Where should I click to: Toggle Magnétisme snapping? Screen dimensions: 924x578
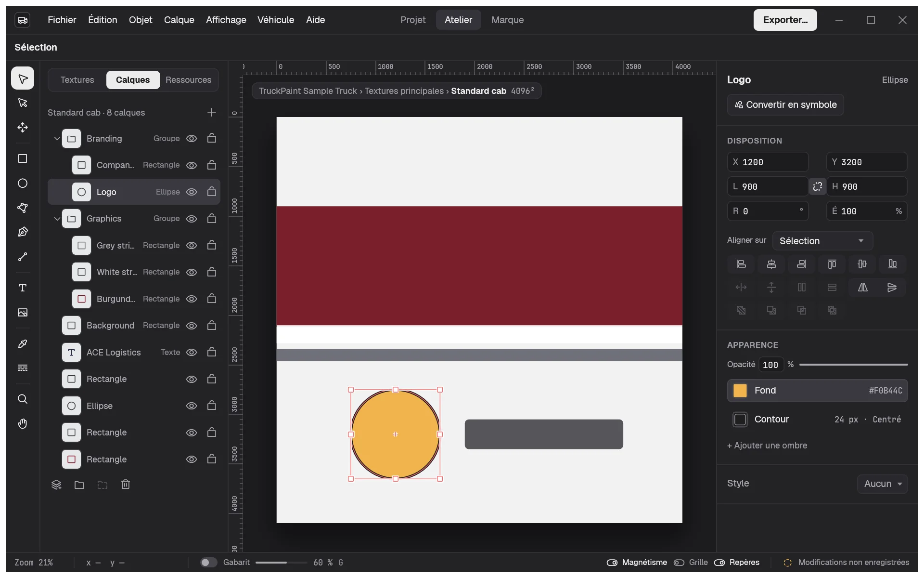637,562
